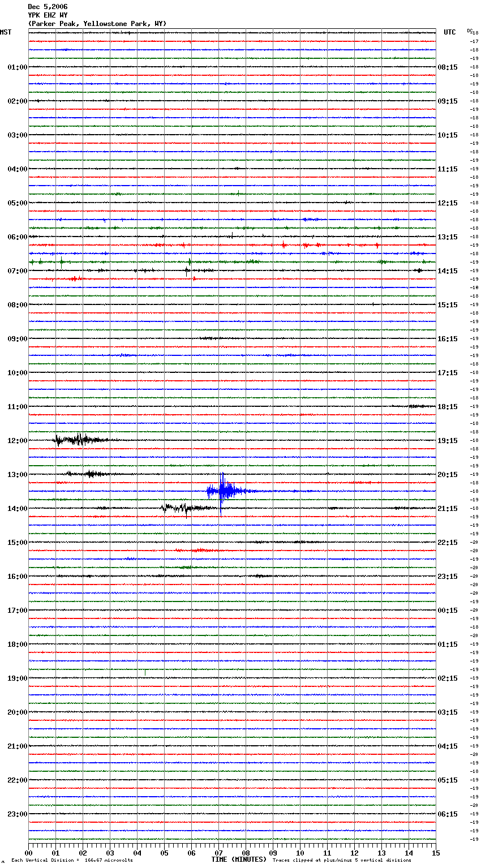Select the 18:00 MST row label

[18, 644]
